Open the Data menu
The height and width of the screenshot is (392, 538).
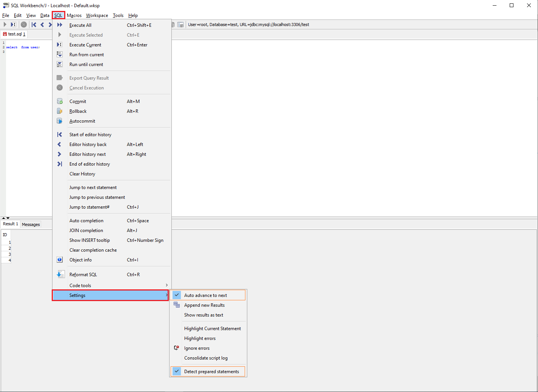(x=45, y=15)
